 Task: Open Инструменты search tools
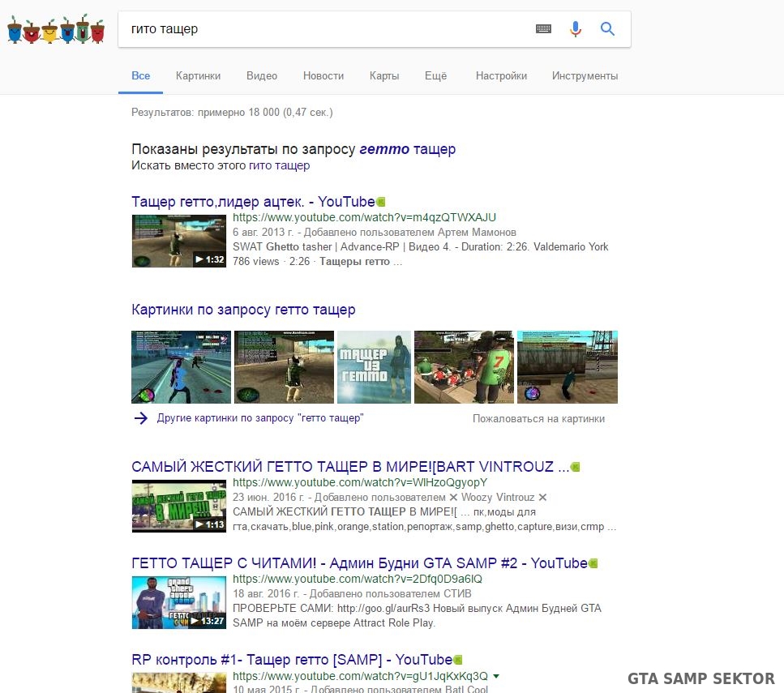585,76
